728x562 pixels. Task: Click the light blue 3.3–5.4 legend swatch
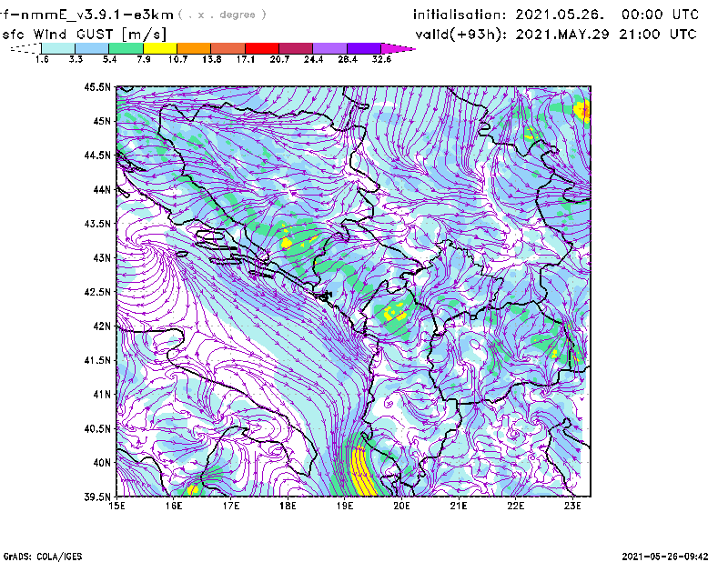(x=92, y=48)
